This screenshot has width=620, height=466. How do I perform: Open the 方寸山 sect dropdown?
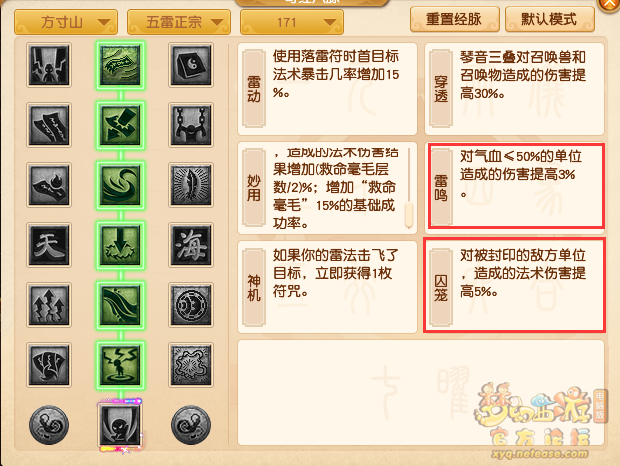point(66,22)
